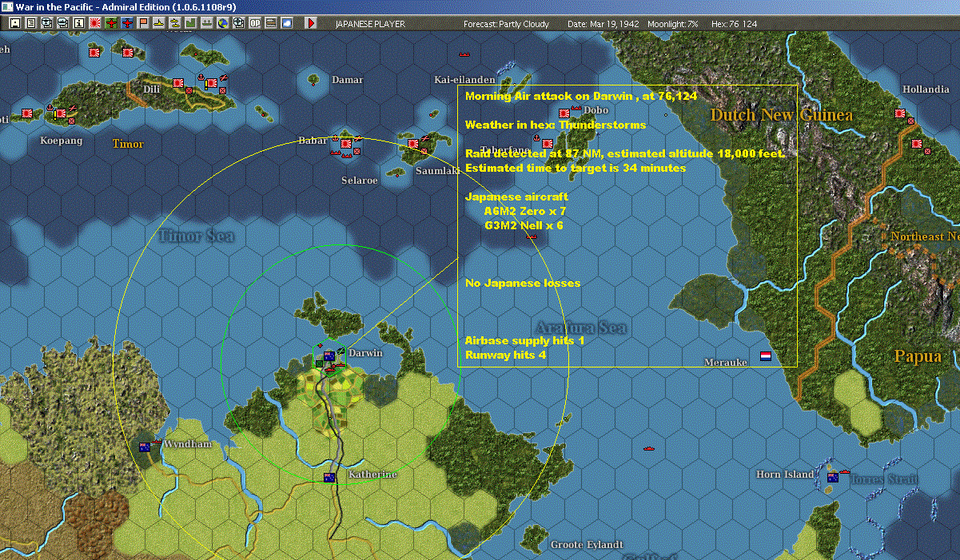Click the orange flag toolbar icon
Image resolution: width=960 pixels, height=560 pixels.
pos(144,23)
